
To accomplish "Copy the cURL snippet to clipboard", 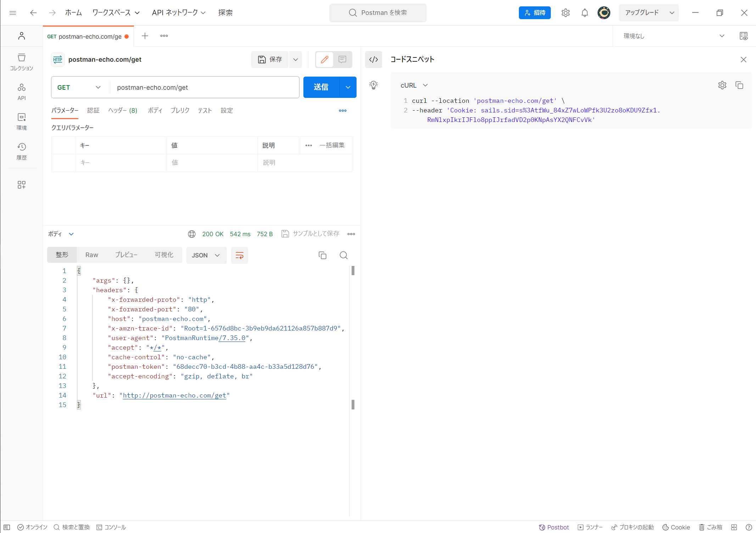I will tap(739, 85).
